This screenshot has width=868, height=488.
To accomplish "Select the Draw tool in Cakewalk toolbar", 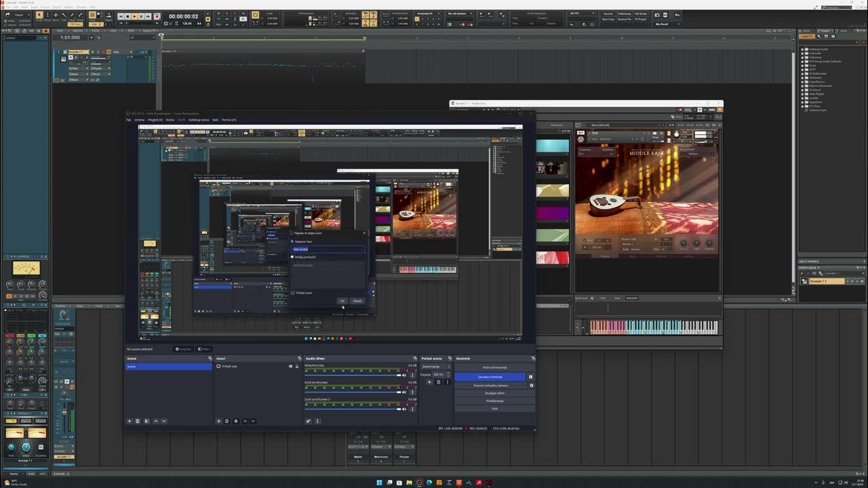I will [x=72, y=15].
